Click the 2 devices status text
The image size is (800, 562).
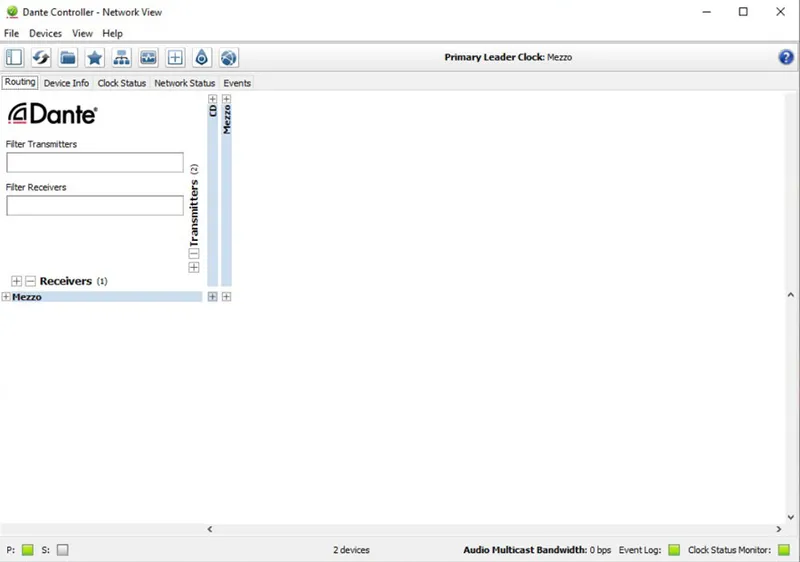tap(352, 550)
